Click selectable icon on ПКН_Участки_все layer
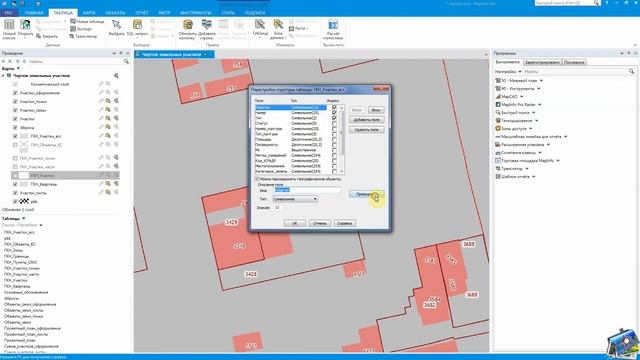 coord(108,136)
